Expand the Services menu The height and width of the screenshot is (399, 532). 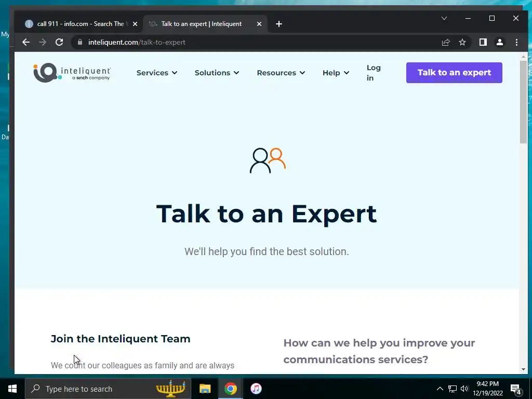(157, 73)
